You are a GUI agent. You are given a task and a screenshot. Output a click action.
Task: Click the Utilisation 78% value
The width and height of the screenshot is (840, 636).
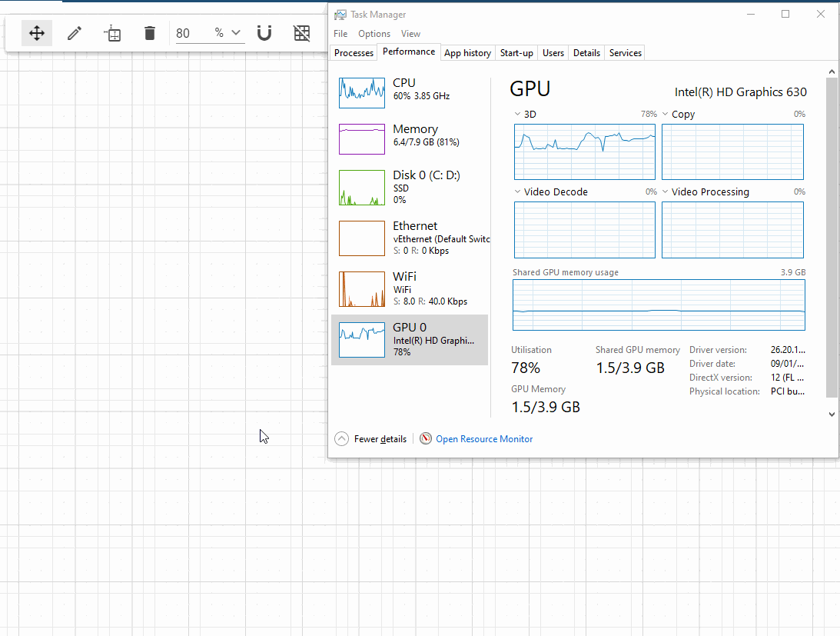tap(526, 368)
